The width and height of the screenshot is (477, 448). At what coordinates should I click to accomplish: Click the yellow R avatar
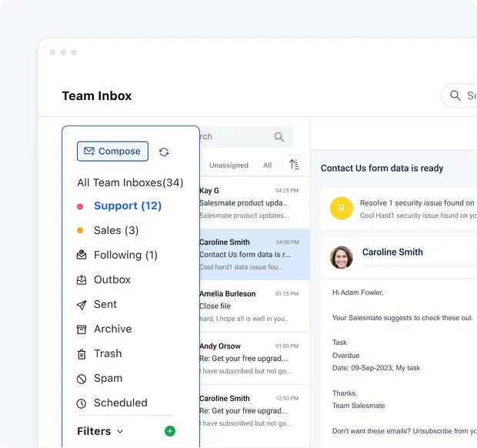point(342,208)
